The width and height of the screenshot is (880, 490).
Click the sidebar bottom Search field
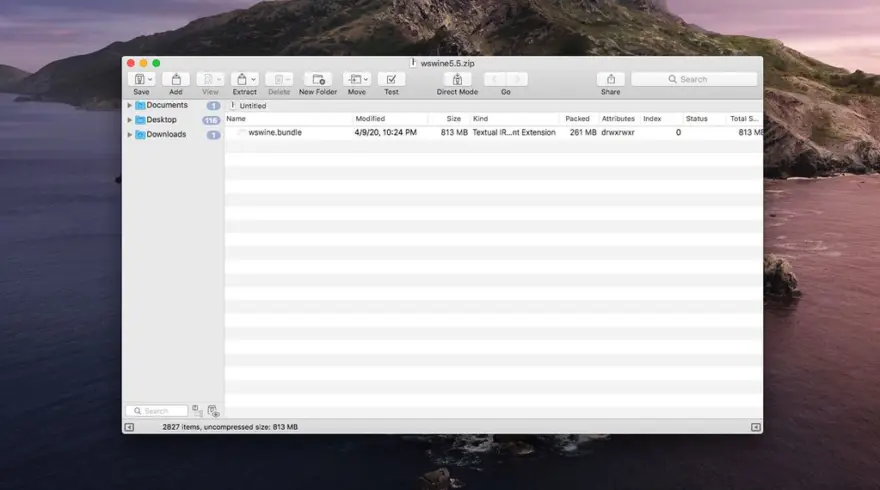[157, 411]
